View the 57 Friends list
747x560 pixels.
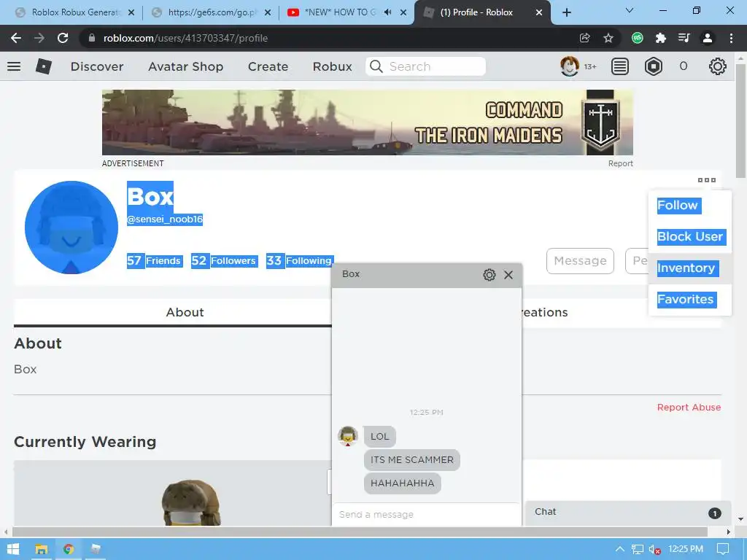pos(155,260)
